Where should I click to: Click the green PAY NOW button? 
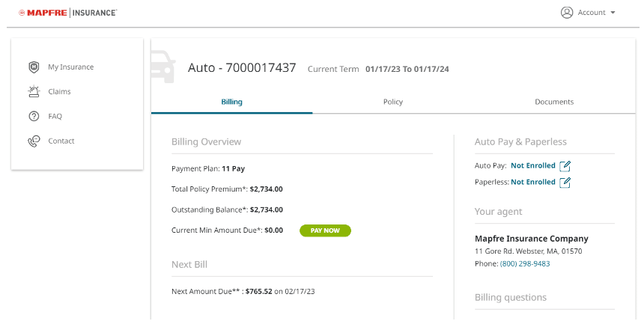point(325,230)
